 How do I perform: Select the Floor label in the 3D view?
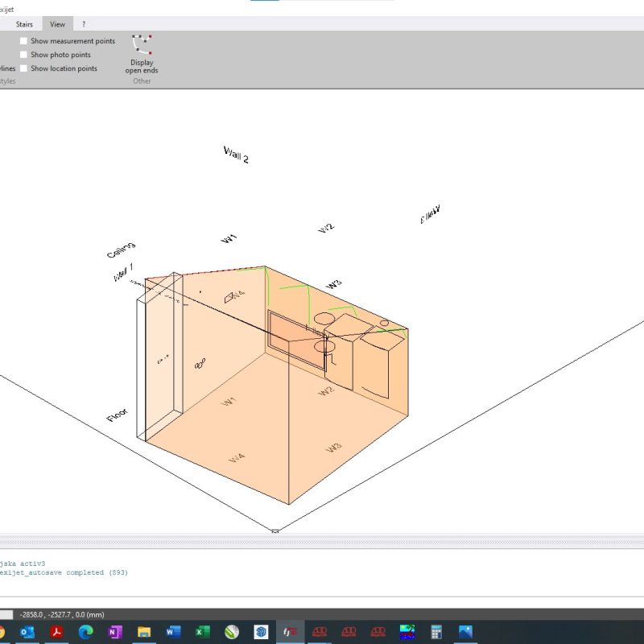click(117, 415)
